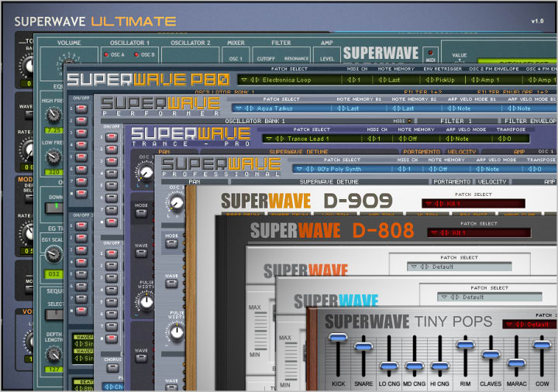Viewport: 558px width, 392px height.
Task: Toggle the OSC A radio light
Action: pyautogui.click(x=106, y=55)
